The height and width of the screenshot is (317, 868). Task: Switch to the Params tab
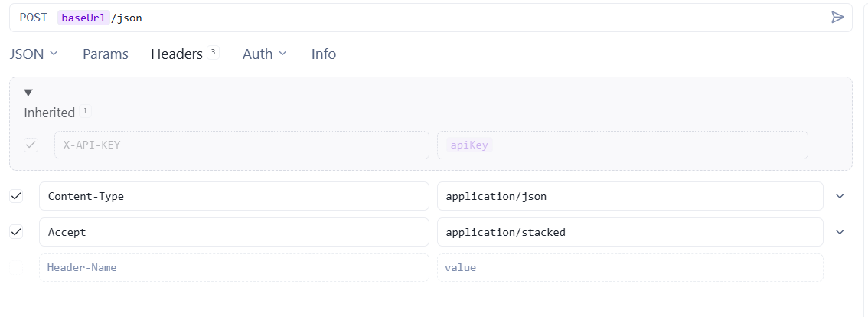click(x=106, y=54)
